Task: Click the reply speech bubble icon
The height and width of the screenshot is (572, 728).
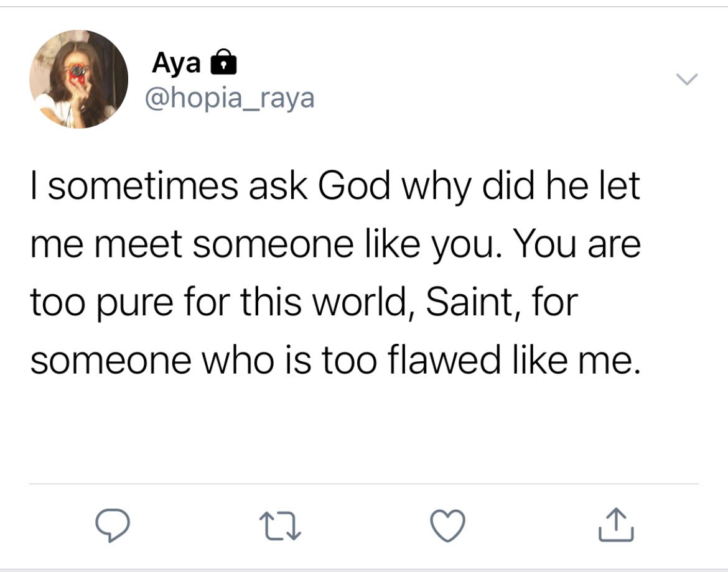Action: click(x=113, y=525)
